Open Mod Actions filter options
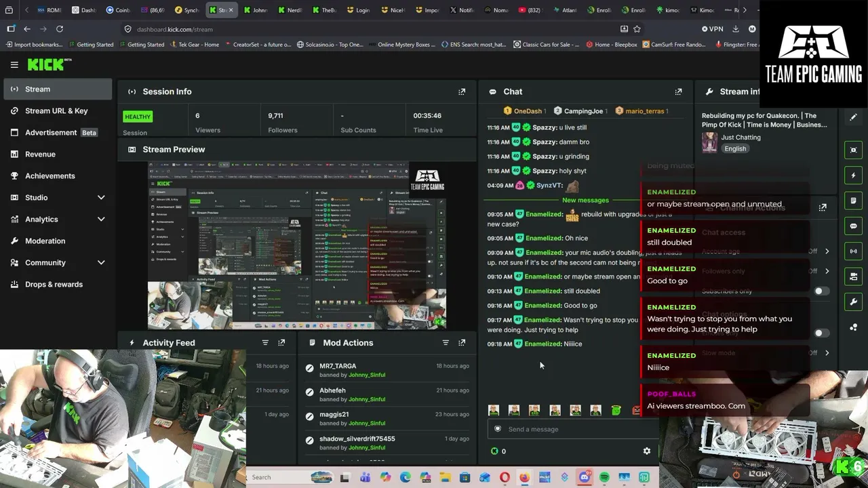 (x=446, y=343)
